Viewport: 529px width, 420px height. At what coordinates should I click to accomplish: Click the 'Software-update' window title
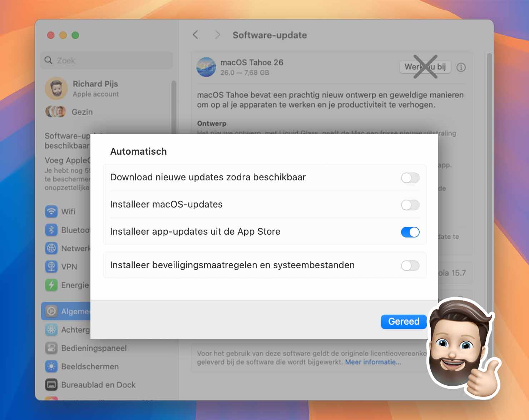pyautogui.click(x=270, y=35)
